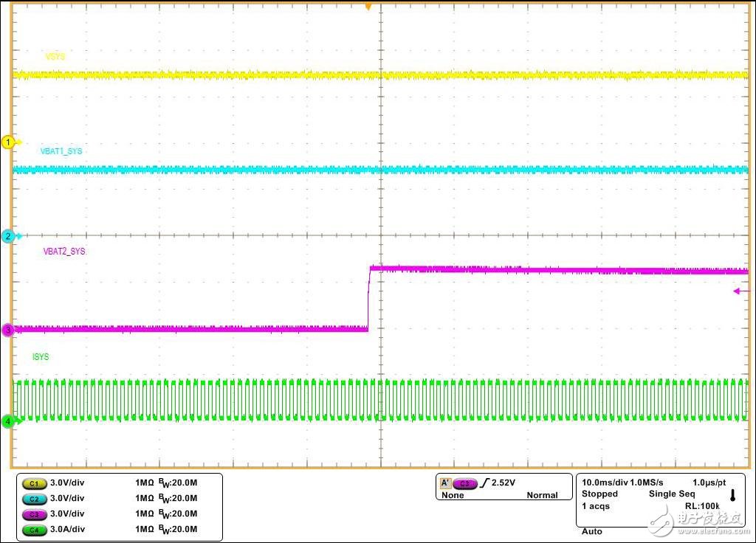Click the VSYS waveform label
The width and height of the screenshot is (756, 543).
pos(56,57)
